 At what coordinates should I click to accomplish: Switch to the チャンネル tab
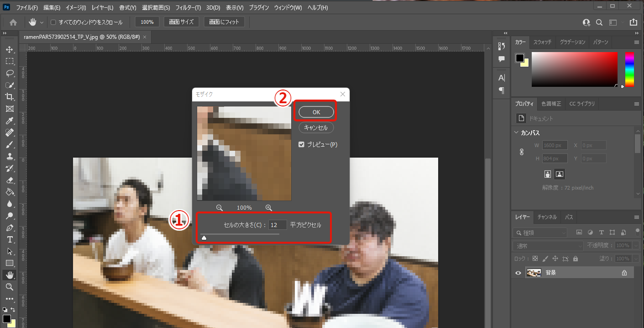pyautogui.click(x=547, y=217)
